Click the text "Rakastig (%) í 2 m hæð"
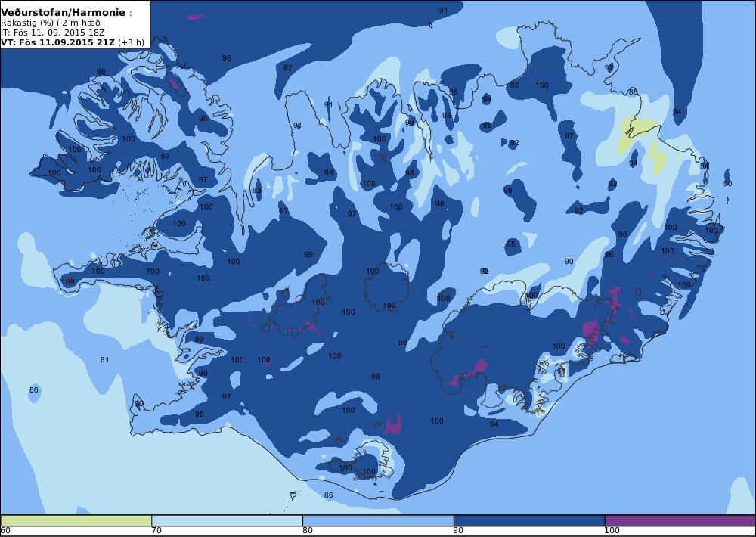Screen dimensions: 756x537 pyautogui.click(x=50, y=23)
